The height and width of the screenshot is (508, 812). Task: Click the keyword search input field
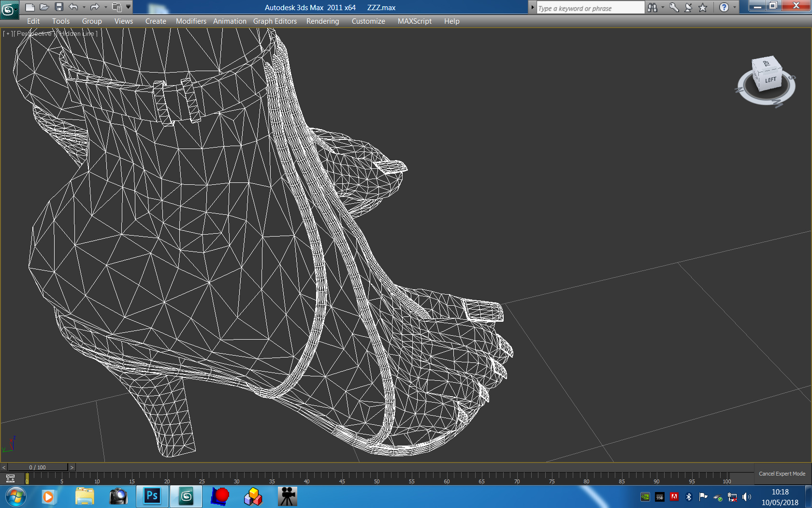coord(590,8)
